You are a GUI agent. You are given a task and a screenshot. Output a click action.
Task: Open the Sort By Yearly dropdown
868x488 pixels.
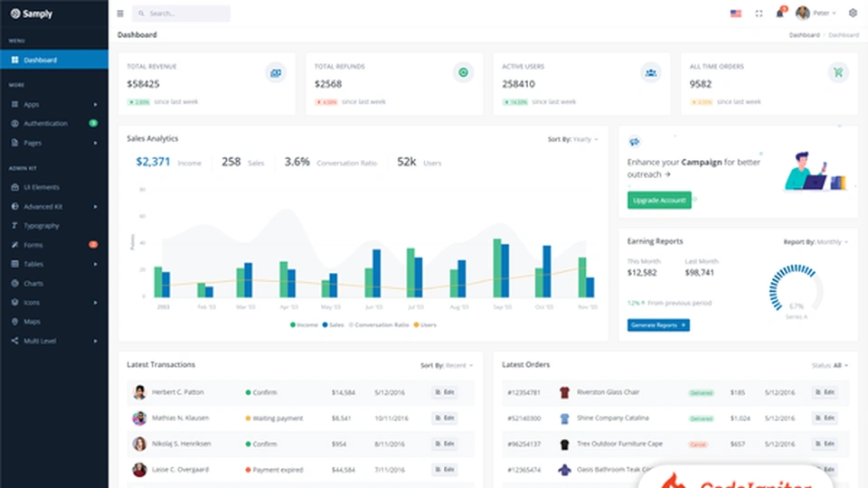pyautogui.click(x=572, y=139)
